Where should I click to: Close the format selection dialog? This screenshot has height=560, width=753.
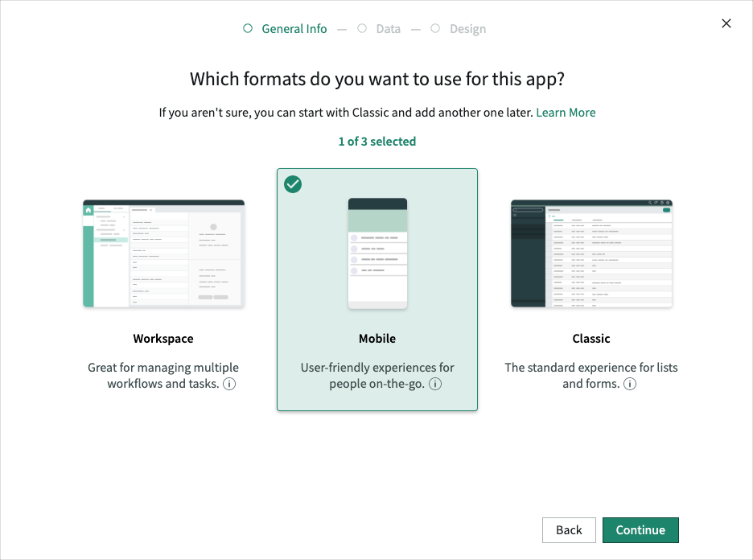726,23
